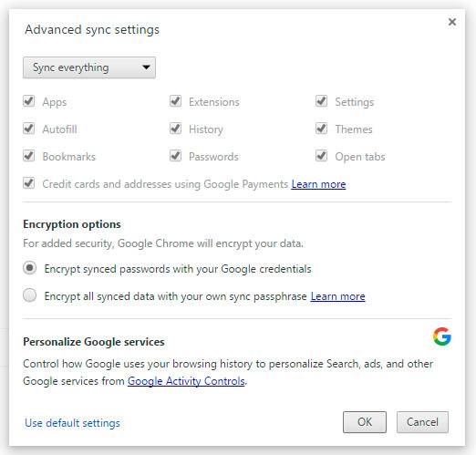
Task: Toggle the Themes checkbox
Action: coord(322,129)
